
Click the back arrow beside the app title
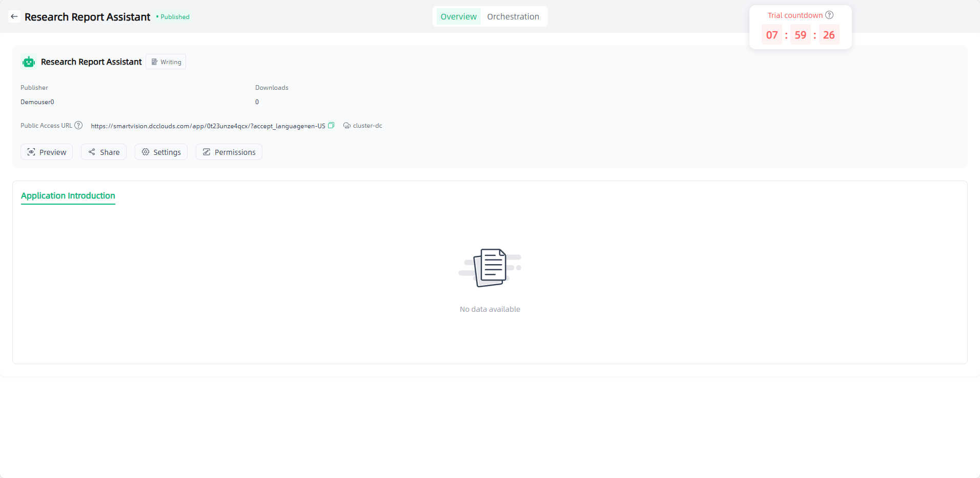coord(14,17)
